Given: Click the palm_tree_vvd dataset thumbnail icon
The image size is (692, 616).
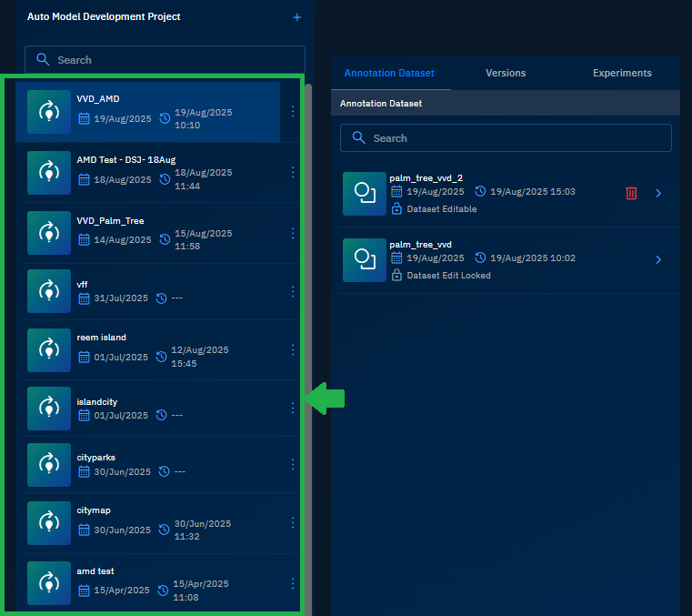Looking at the screenshot, I should click(365, 260).
